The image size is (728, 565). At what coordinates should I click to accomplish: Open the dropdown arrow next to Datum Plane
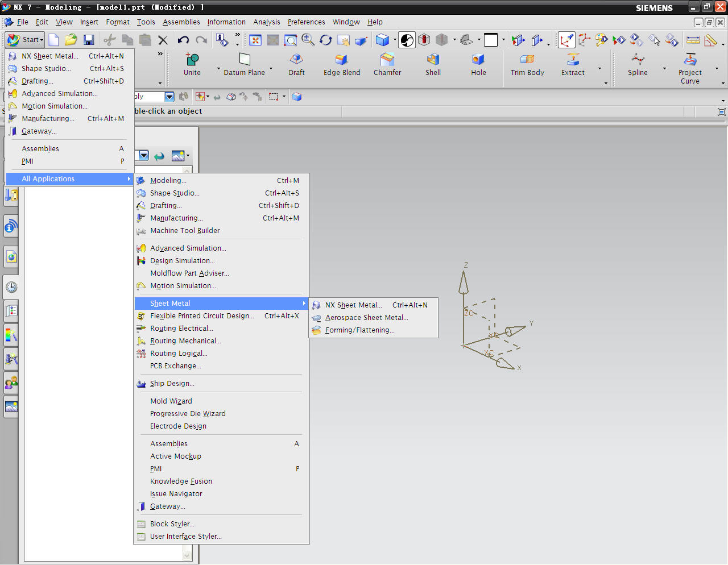[271, 69]
